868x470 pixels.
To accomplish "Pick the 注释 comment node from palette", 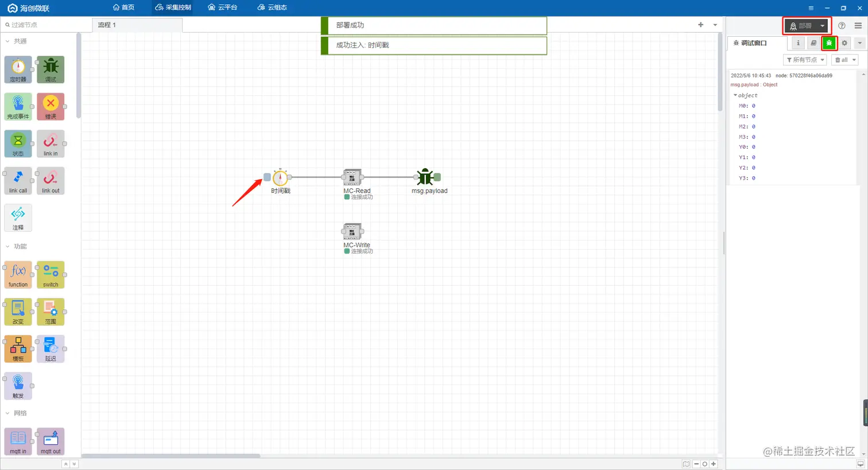I will pyautogui.click(x=18, y=218).
